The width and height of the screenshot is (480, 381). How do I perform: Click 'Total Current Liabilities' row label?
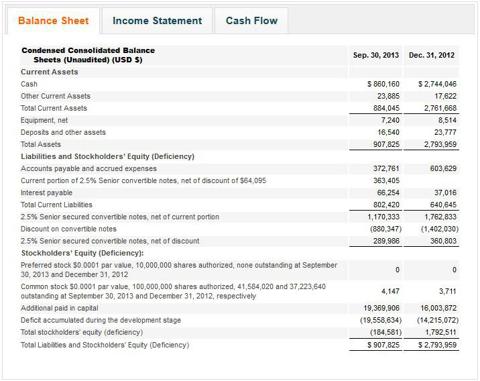pos(56,205)
